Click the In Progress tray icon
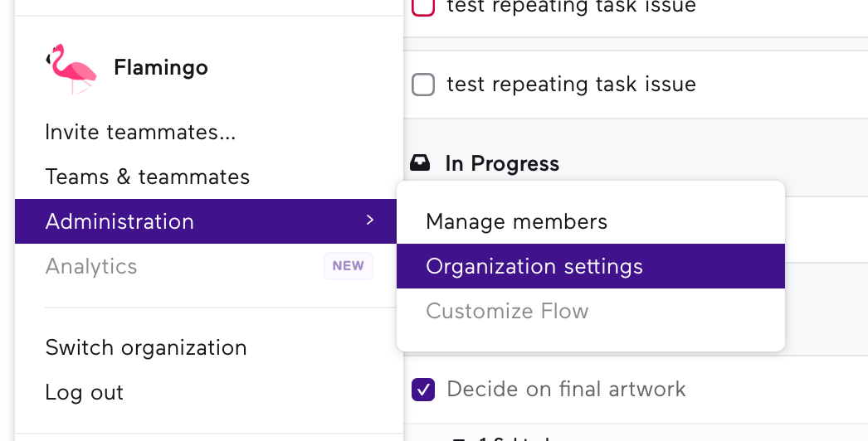The image size is (868, 441). click(x=420, y=163)
